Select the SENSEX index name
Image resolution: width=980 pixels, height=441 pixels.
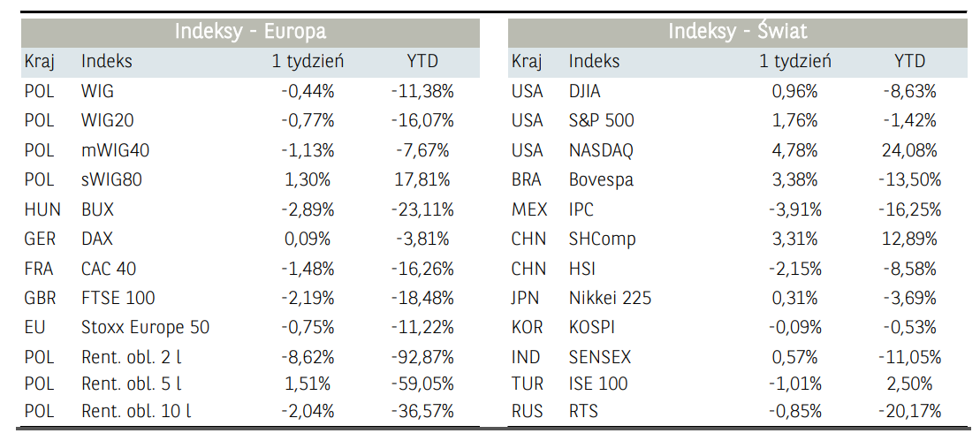tap(599, 357)
